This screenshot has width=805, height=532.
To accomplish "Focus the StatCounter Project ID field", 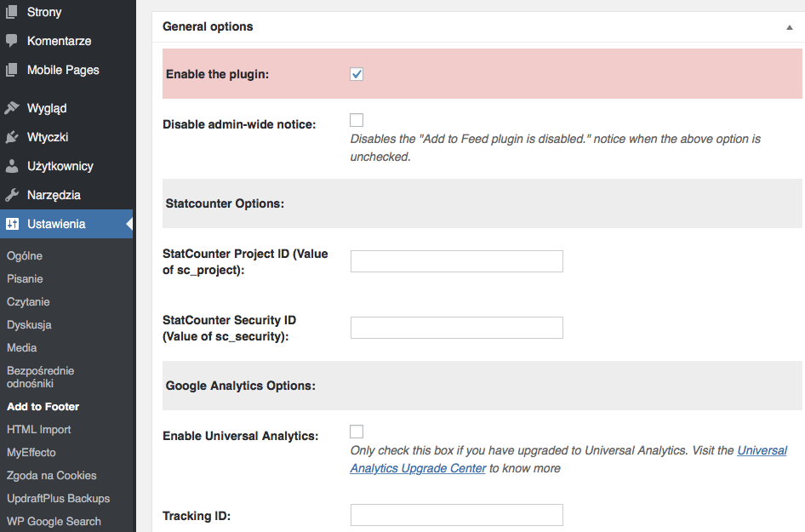I will 457,261.
